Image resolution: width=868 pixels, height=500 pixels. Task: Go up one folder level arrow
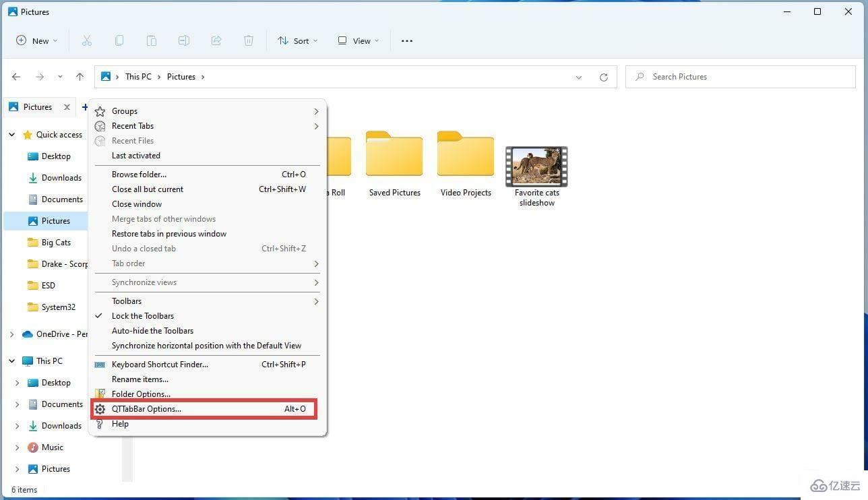point(80,77)
